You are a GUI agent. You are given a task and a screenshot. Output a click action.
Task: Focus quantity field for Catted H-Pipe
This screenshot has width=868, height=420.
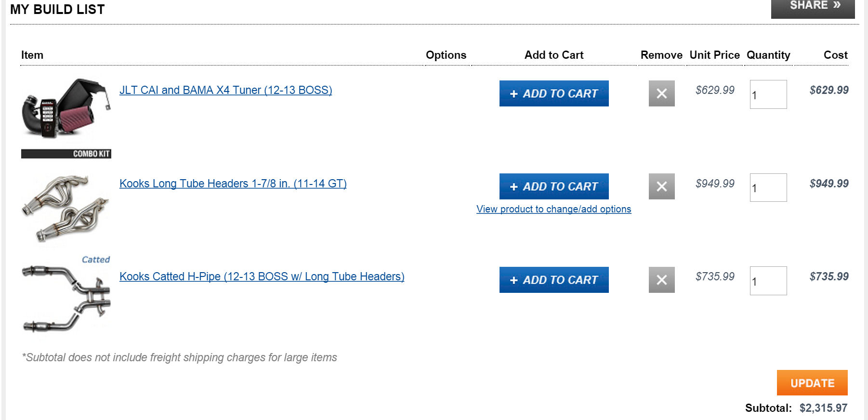[x=768, y=281]
